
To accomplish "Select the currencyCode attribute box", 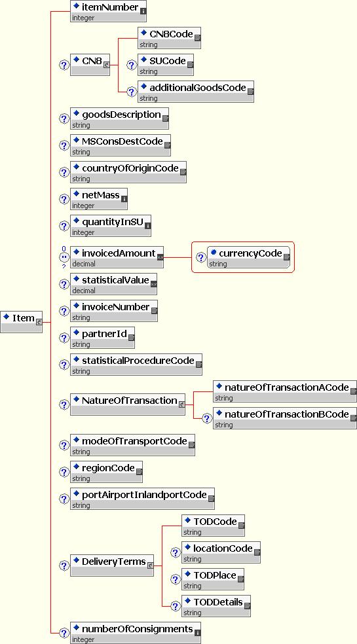I will click(248, 257).
